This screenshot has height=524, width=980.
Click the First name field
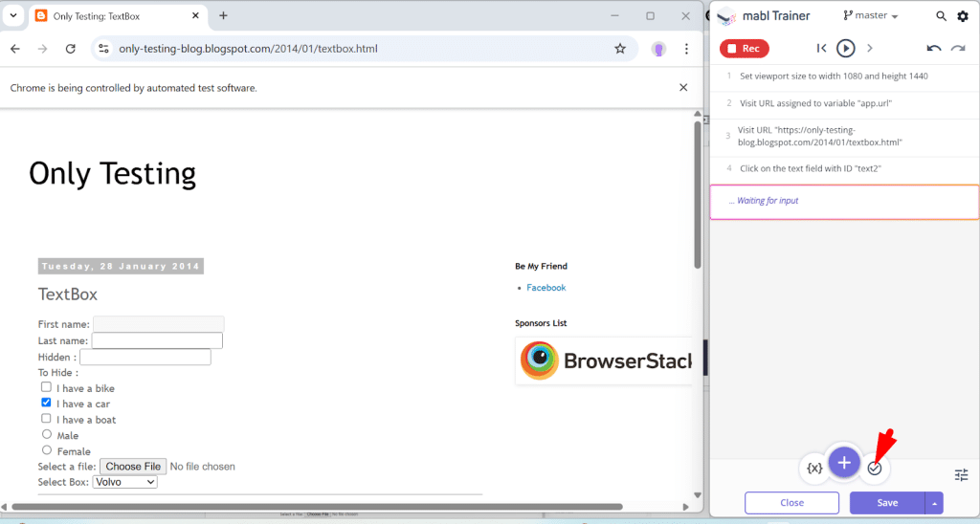(159, 323)
